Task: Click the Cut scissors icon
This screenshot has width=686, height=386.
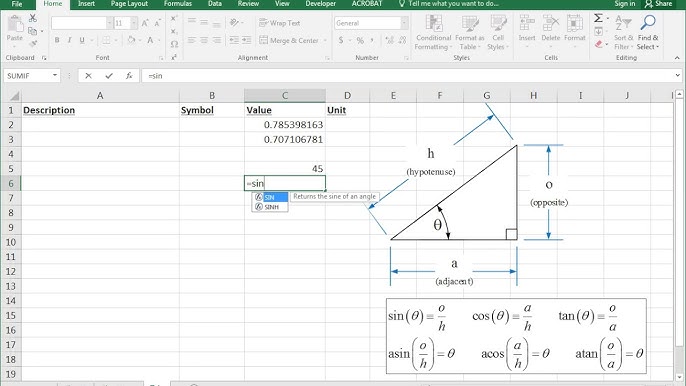Action: 32,18
